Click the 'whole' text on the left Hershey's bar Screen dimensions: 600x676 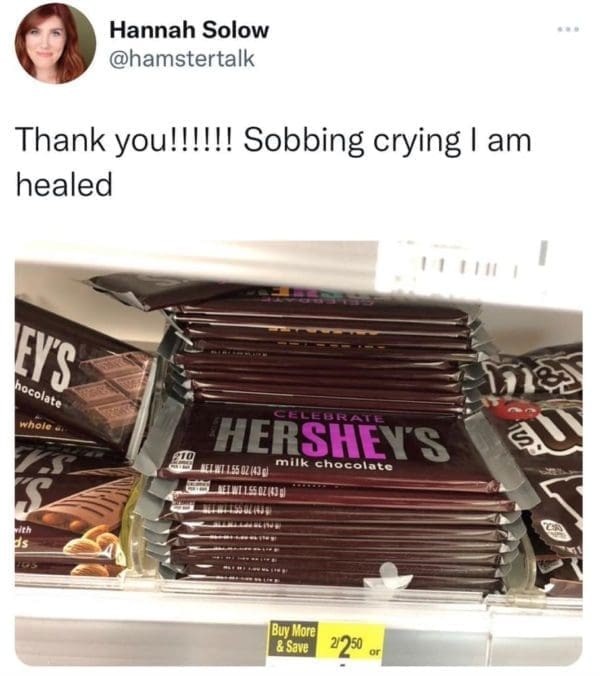[x=35, y=426]
